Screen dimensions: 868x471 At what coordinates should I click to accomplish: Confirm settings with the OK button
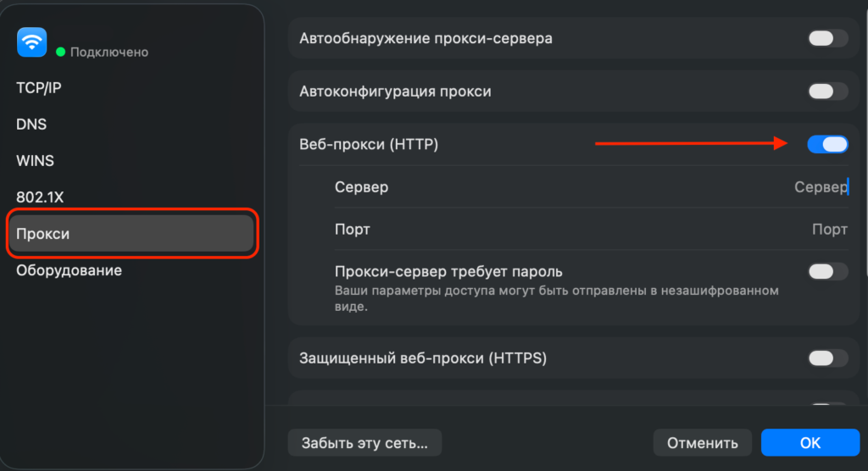pyautogui.click(x=810, y=442)
